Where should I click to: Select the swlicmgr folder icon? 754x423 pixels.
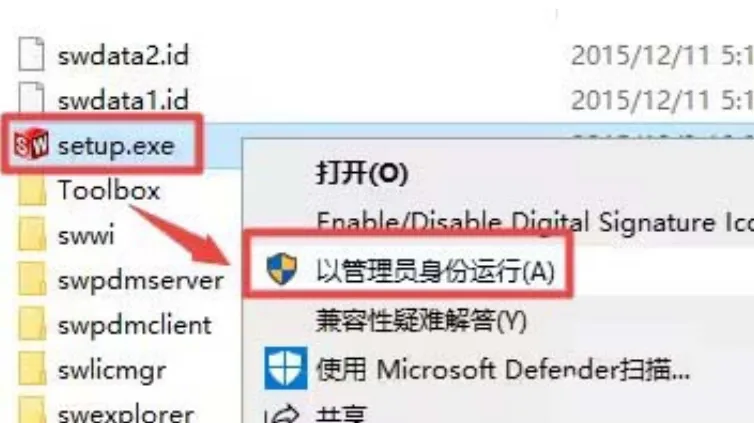pyautogui.click(x=32, y=369)
